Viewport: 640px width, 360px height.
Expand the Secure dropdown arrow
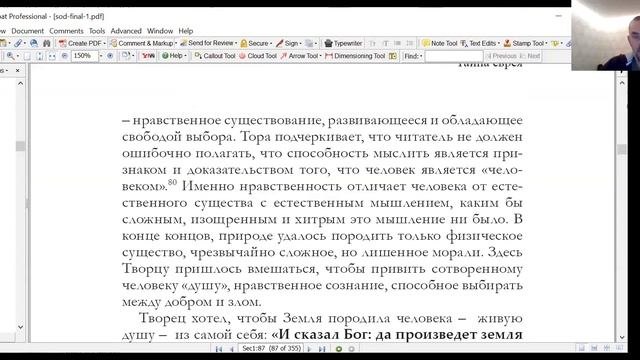tap(271, 43)
